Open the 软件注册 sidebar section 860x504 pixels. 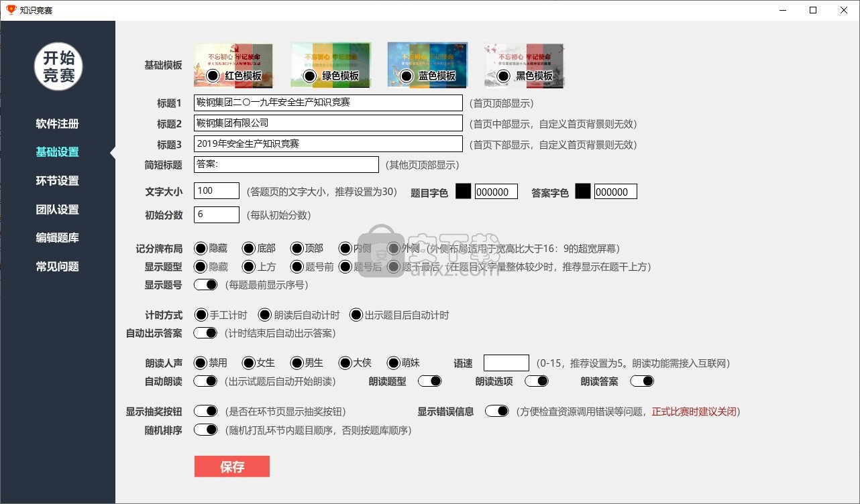[58, 124]
